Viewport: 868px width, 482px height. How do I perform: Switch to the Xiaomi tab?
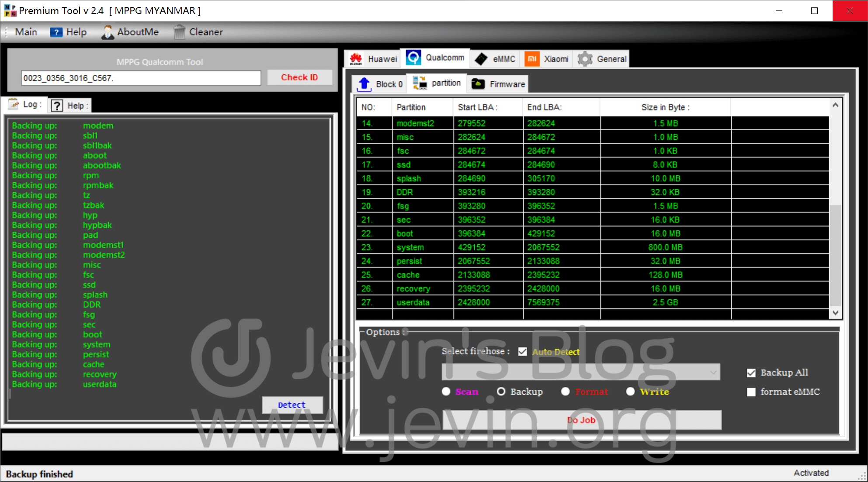546,59
